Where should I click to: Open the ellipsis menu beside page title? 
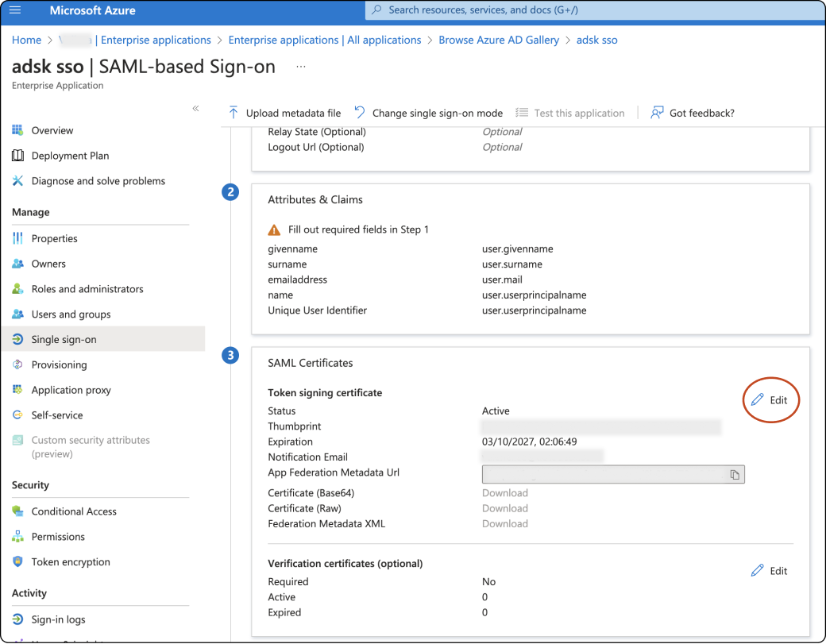pyautogui.click(x=301, y=67)
